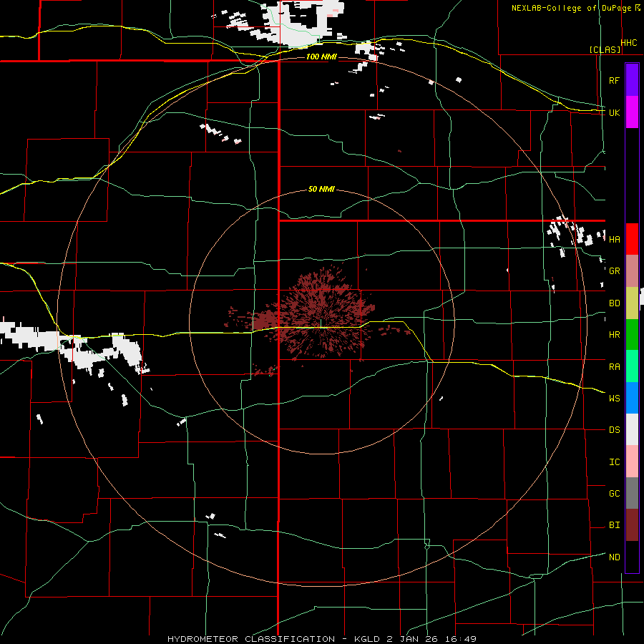644x644 pixels.
Task: Select the GC gray legend swatch
Action: point(632,493)
